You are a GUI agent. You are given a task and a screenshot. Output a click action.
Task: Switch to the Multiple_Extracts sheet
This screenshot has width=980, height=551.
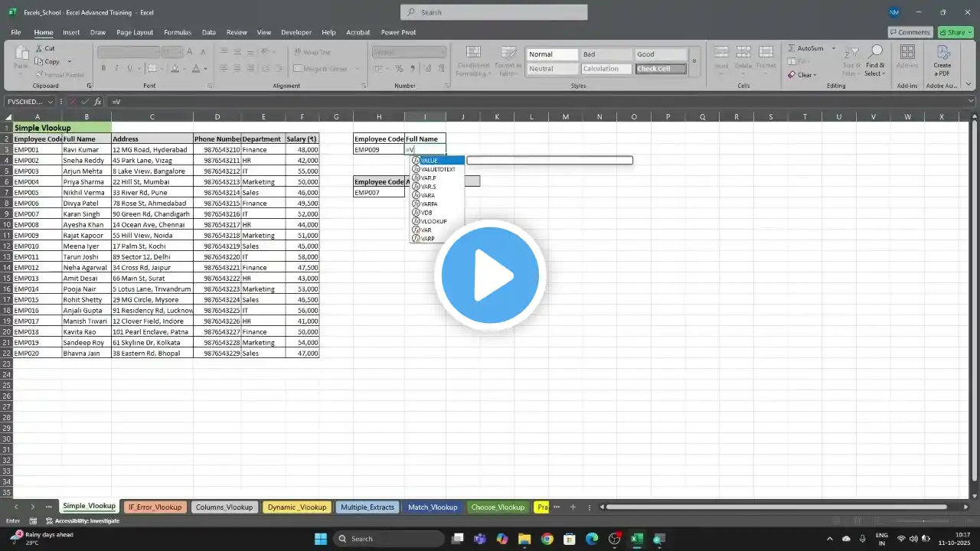(x=367, y=507)
